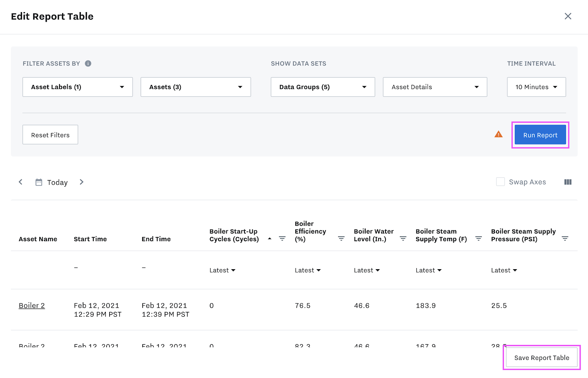Open the calendar icon date picker
This screenshot has height=378, width=588.
[x=39, y=182]
